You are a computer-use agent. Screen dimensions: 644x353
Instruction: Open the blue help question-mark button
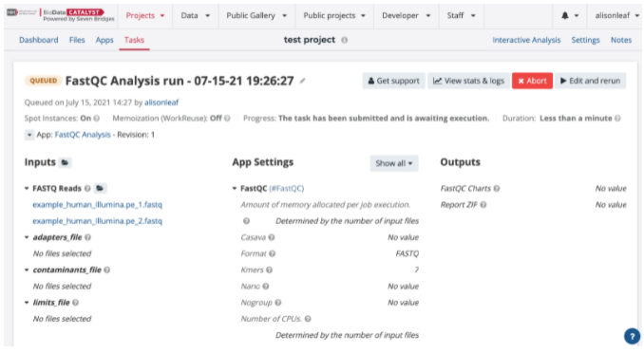coord(632,336)
